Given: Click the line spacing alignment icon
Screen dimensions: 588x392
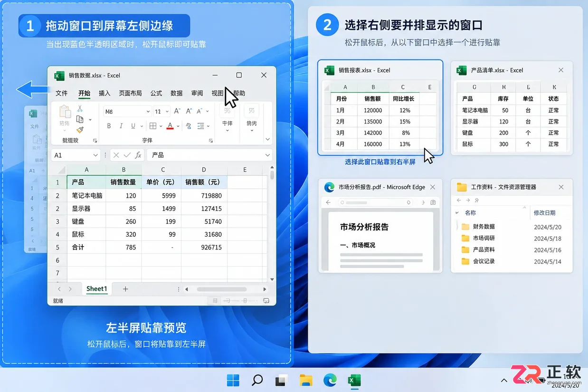Looking at the screenshot, I should pos(201,126).
